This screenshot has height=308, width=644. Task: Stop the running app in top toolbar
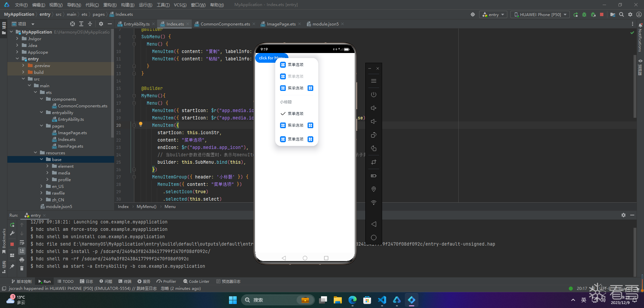602,14
